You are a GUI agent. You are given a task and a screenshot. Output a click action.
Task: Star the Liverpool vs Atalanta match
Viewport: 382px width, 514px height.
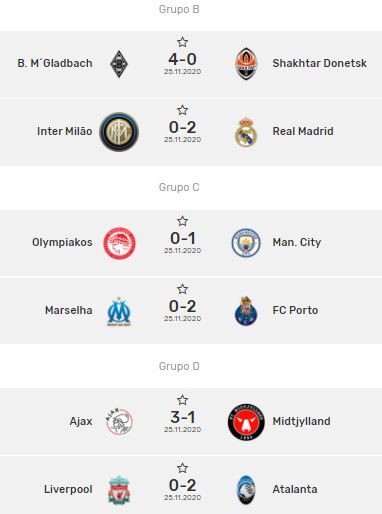(x=182, y=468)
